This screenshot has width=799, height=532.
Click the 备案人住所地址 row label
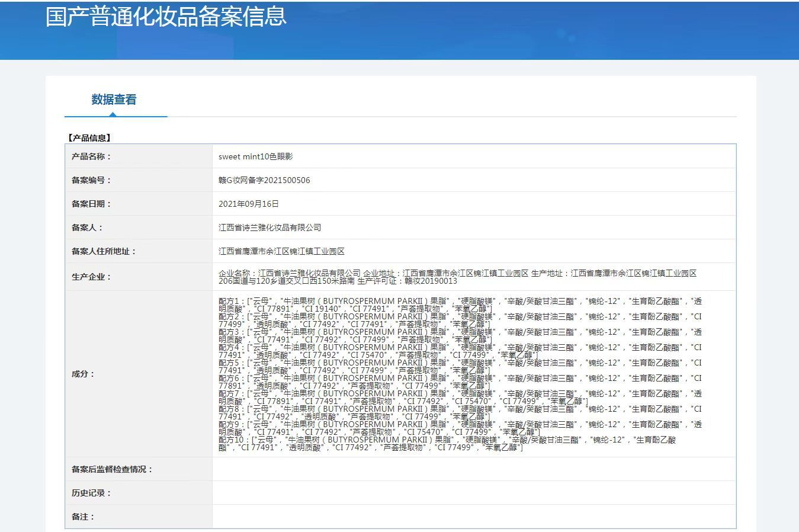click(104, 251)
